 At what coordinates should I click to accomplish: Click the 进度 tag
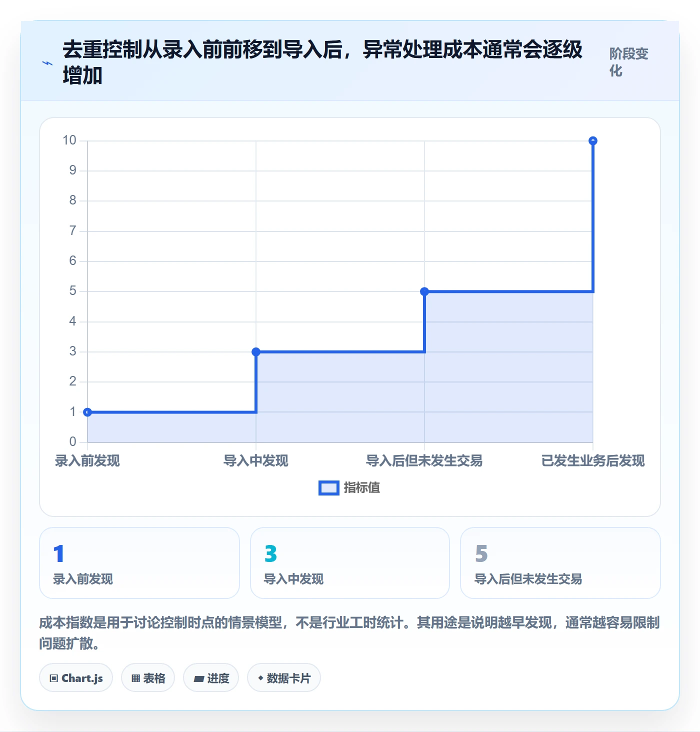coord(211,678)
